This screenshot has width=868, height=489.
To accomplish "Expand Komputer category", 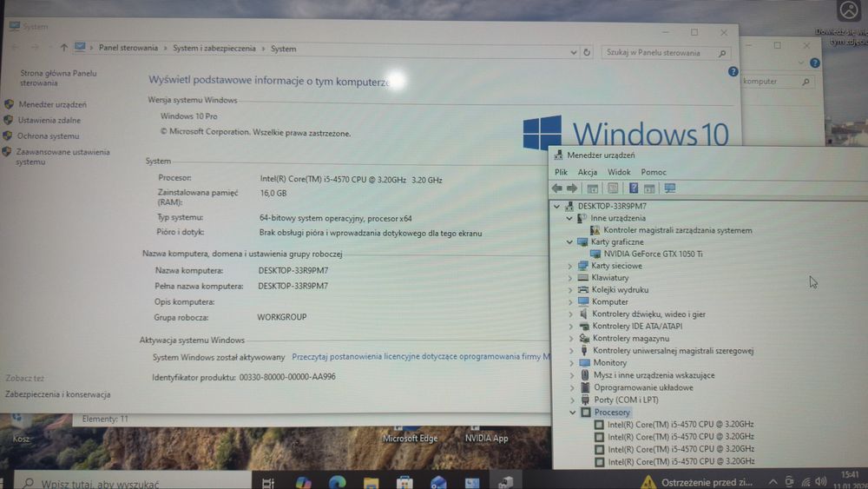I will pyautogui.click(x=571, y=301).
